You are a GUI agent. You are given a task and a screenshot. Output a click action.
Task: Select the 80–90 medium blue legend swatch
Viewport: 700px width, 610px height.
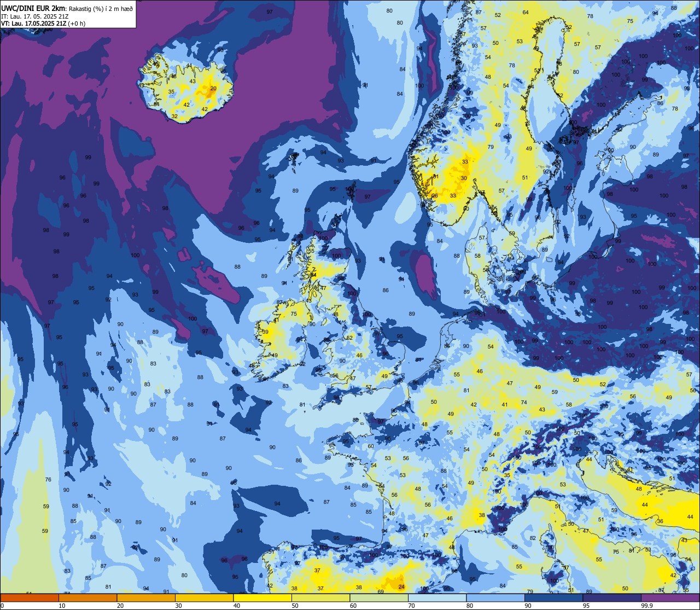(495, 598)
